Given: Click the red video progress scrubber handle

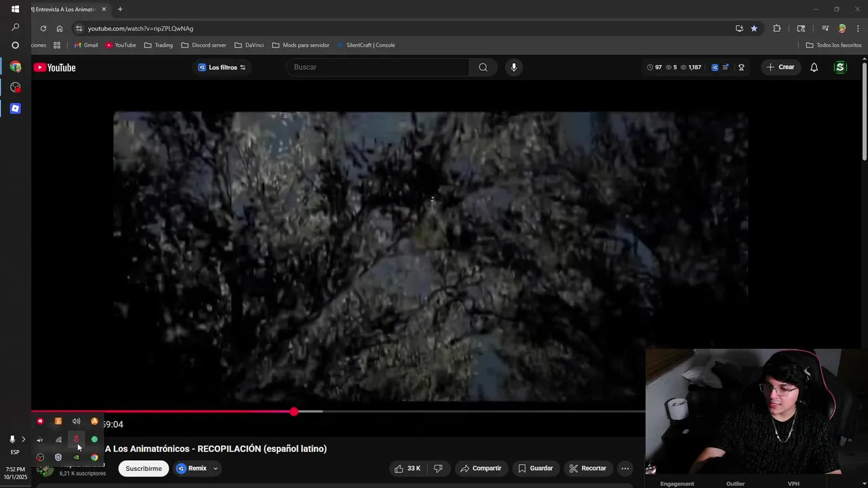Looking at the screenshot, I should click(x=294, y=411).
